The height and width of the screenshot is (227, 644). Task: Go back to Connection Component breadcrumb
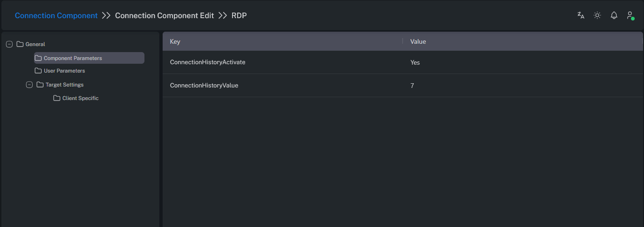pos(56,15)
